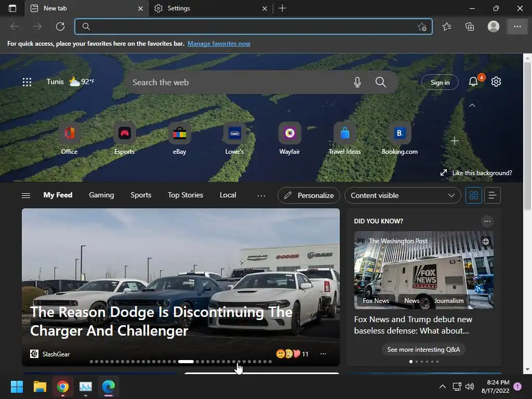Screen dimensions: 532x399
Task: View reactions on the Dodge article
Action: pos(292,354)
